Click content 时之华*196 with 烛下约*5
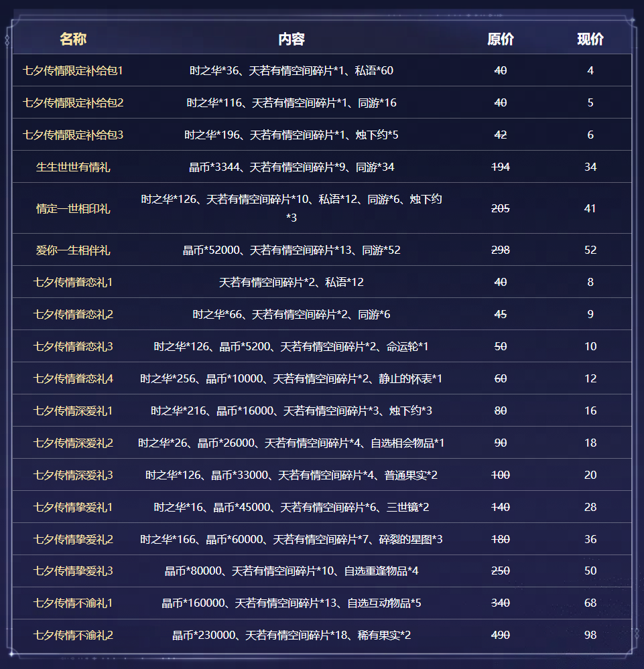The width and height of the screenshot is (644, 669). [292, 135]
